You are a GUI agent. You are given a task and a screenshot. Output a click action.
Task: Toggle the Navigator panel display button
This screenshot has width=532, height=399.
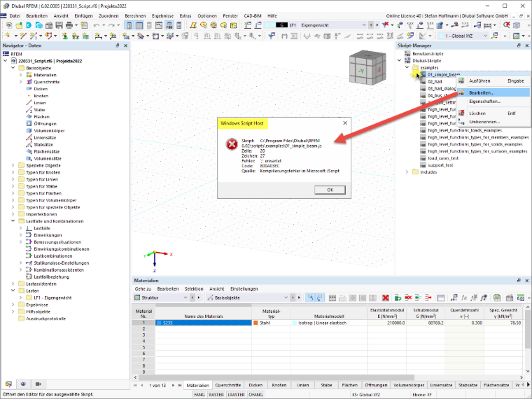tap(129, 25)
